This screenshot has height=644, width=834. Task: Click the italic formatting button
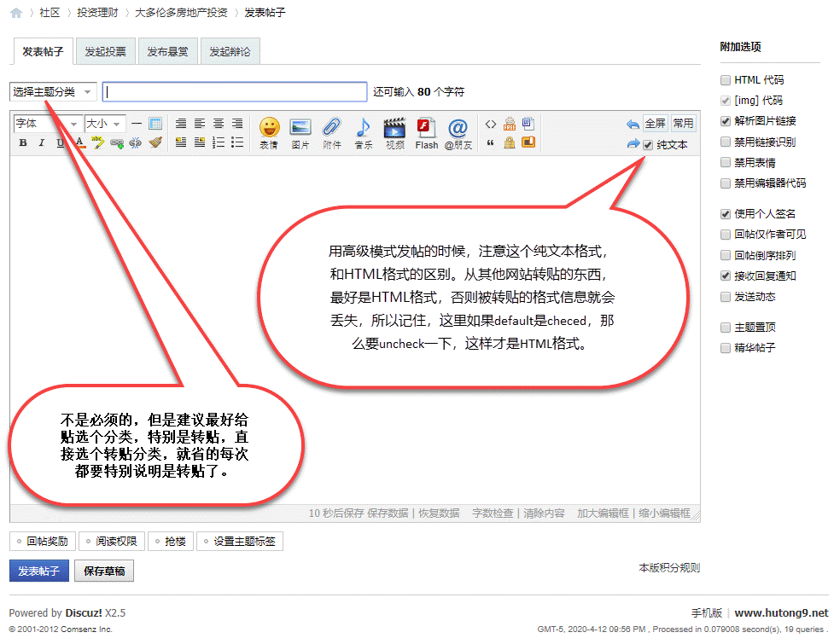pos(41,142)
